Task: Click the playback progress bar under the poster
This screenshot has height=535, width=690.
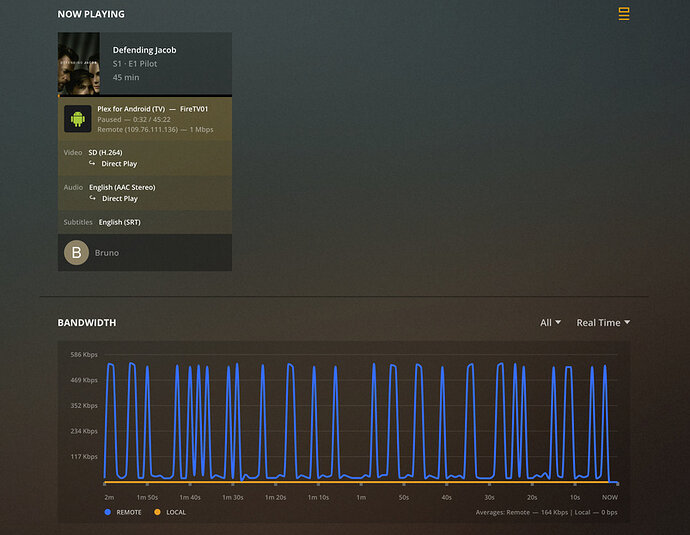Action: coord(145,95)
